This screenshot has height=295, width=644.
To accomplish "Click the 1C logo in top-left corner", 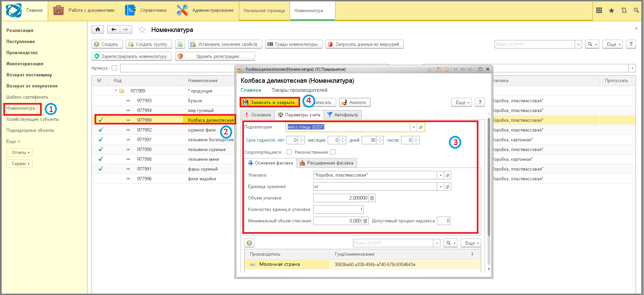I will point(14,10).
